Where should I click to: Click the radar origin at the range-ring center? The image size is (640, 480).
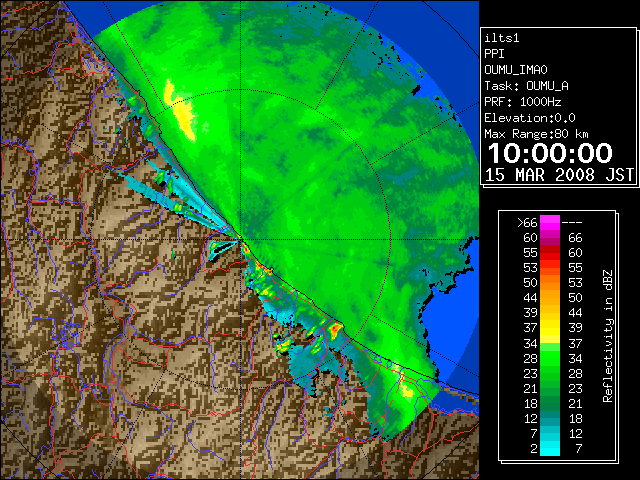pyautogui.click(x=241, y=239)
